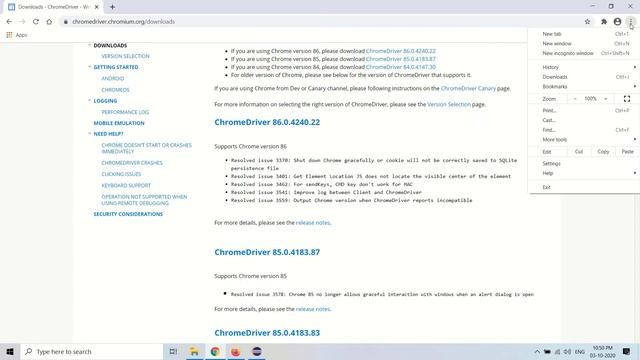
Task: Click the Type here to search box
Action: coord(91,351)
